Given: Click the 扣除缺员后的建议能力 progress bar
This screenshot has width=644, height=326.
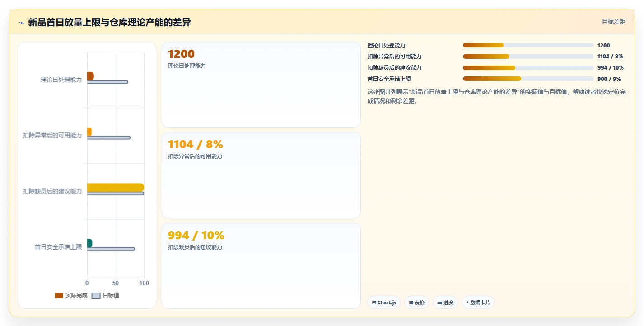Looking at the screenshot, I should coord(528,68).
